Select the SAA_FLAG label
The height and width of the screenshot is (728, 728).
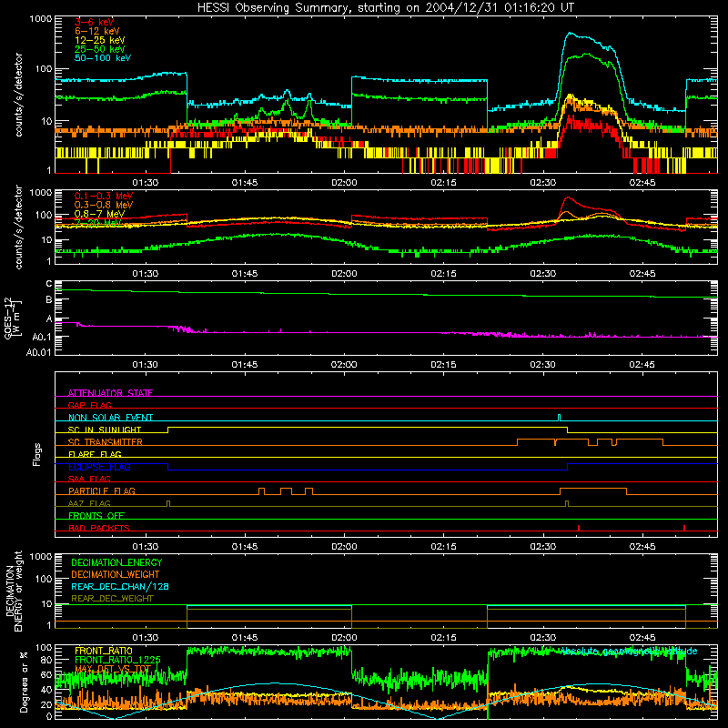[89, 479]
